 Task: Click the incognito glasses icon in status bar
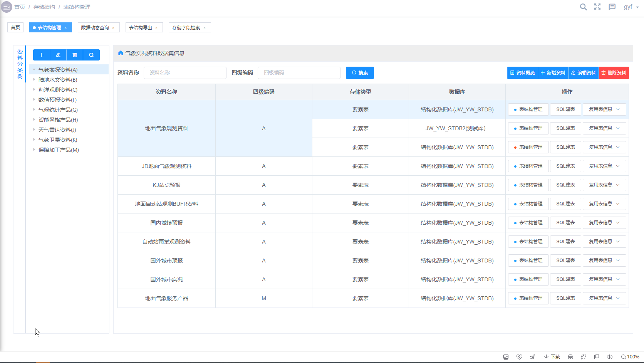570,357
